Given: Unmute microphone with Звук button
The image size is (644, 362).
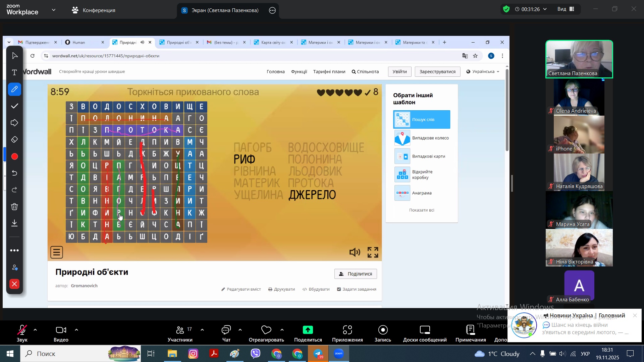Looking at the screenshot, I should [x=22, y=333].
